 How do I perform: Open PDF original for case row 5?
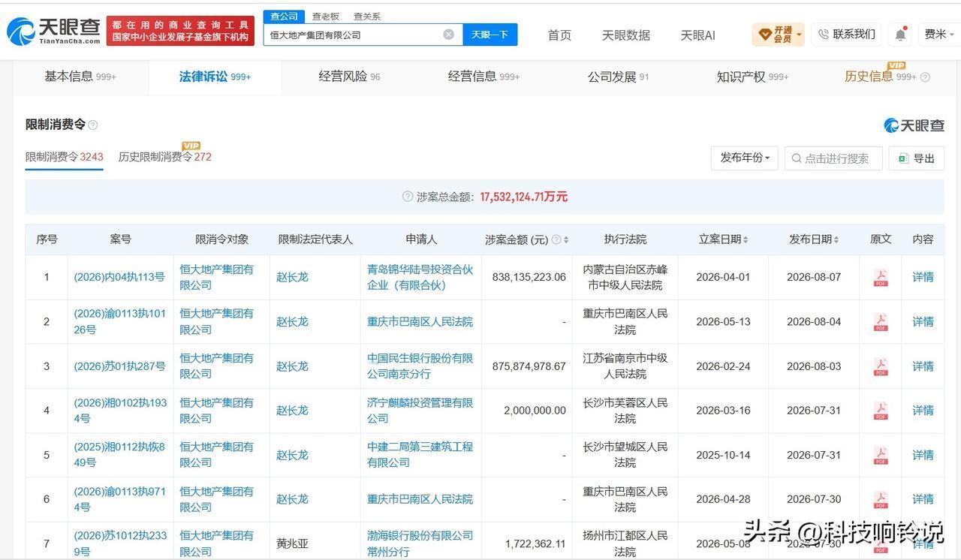tap(880, 455)
